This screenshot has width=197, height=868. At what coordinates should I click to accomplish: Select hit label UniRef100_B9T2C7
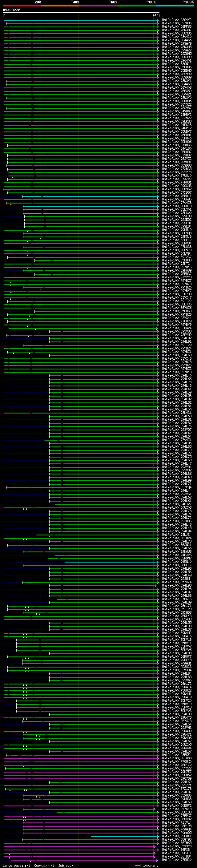tap(177, 257)
